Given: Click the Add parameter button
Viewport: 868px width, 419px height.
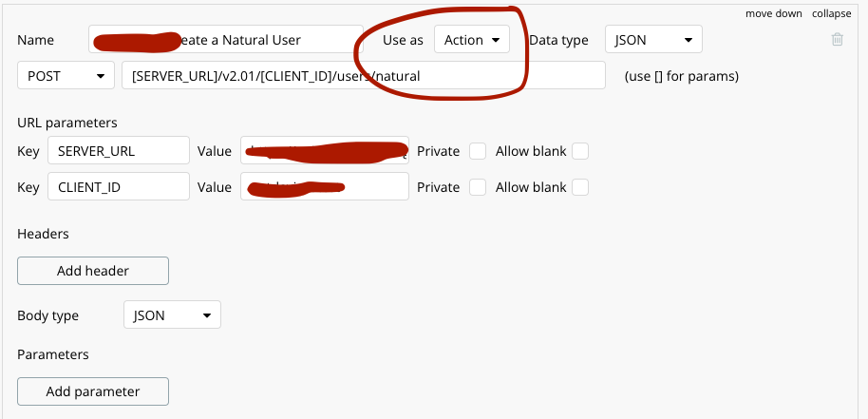Looking at the screenshot, I should click(93, 391).
